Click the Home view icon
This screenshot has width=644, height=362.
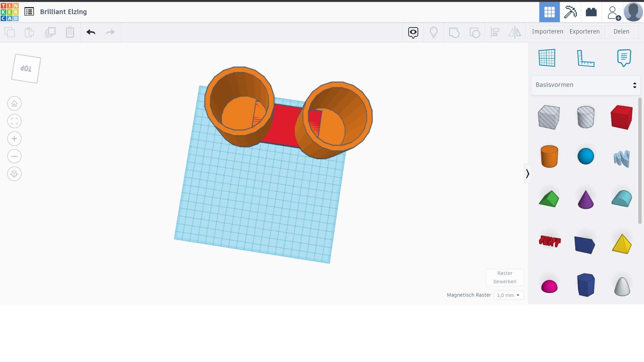[x=14, y=104]
